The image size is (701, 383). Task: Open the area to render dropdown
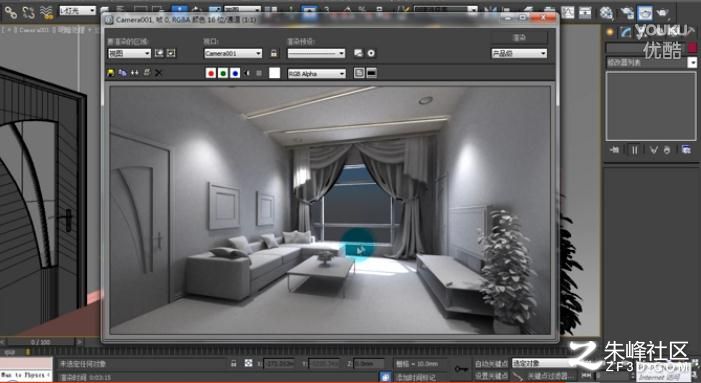point(129,53)
